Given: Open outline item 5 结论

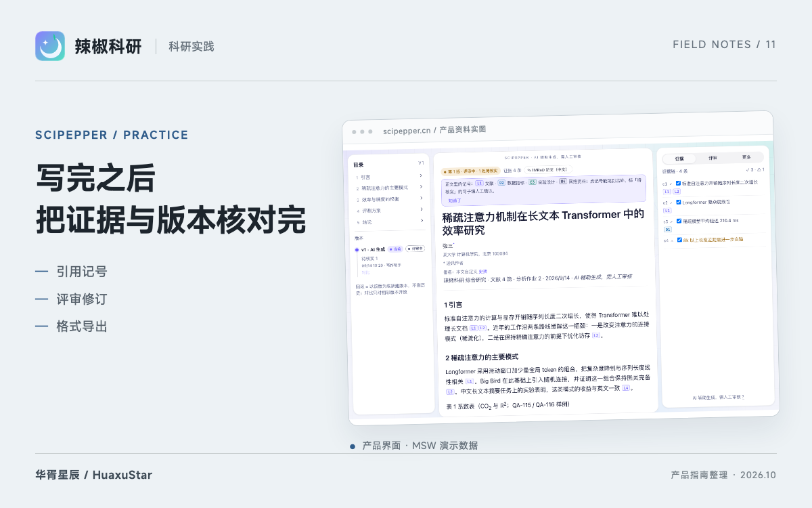Looking at the screenshot, I should (364, 222).
